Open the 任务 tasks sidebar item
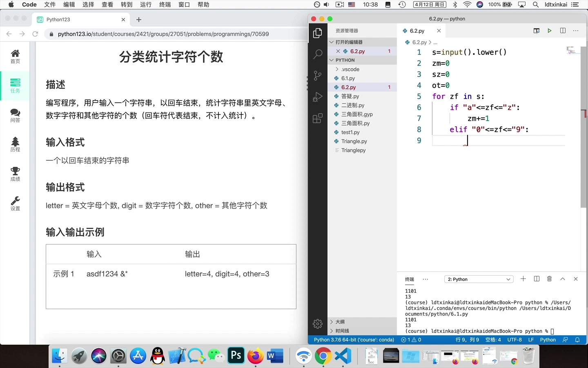The height and width of the screenshot is (368, 588). point(15,86)
